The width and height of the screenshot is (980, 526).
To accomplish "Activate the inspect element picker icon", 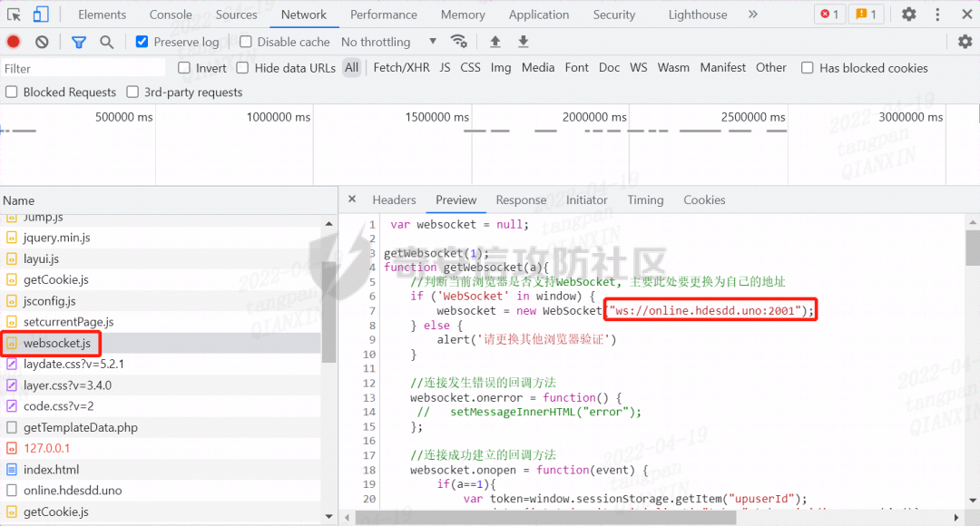I will pyautogui.click(x=14, y=14).
